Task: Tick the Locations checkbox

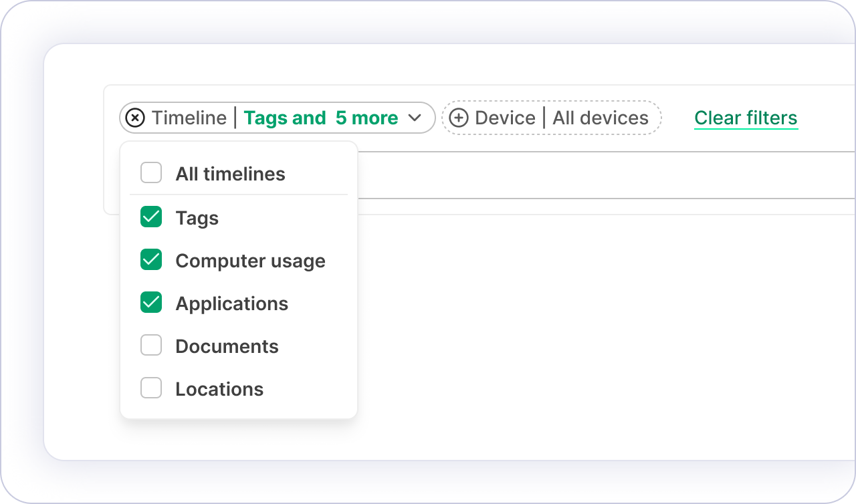Action: (151, 388)
